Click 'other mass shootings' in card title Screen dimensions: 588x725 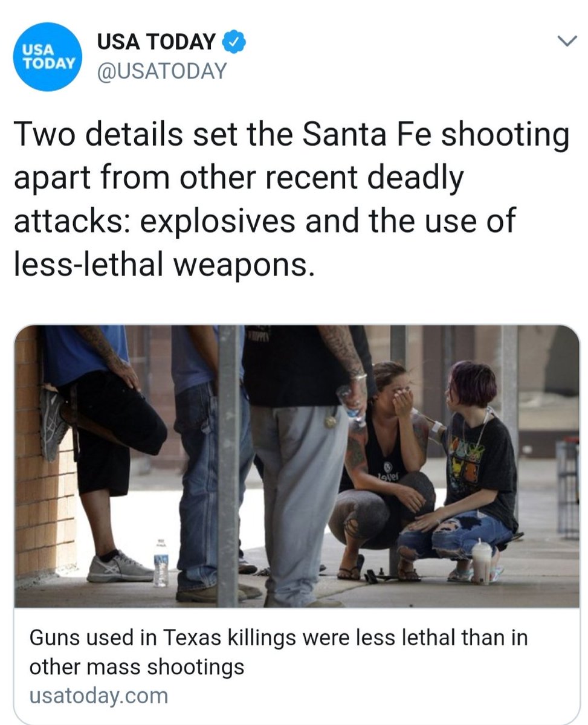point(137,667)
